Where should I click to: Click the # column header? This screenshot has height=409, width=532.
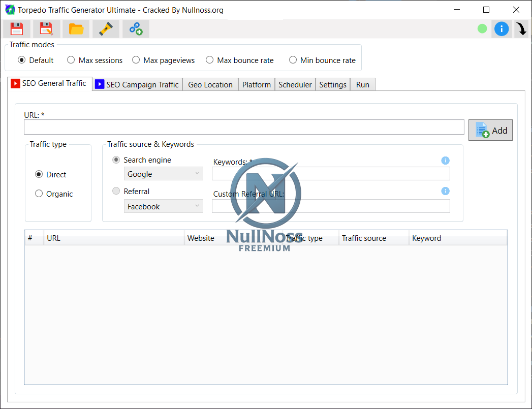[x=34, y=238]
